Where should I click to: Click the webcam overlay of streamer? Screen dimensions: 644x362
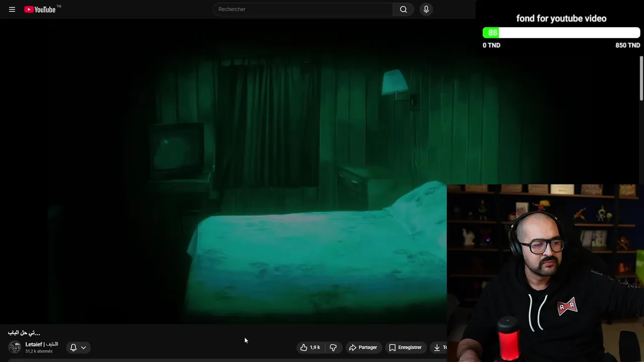(545, 273)
